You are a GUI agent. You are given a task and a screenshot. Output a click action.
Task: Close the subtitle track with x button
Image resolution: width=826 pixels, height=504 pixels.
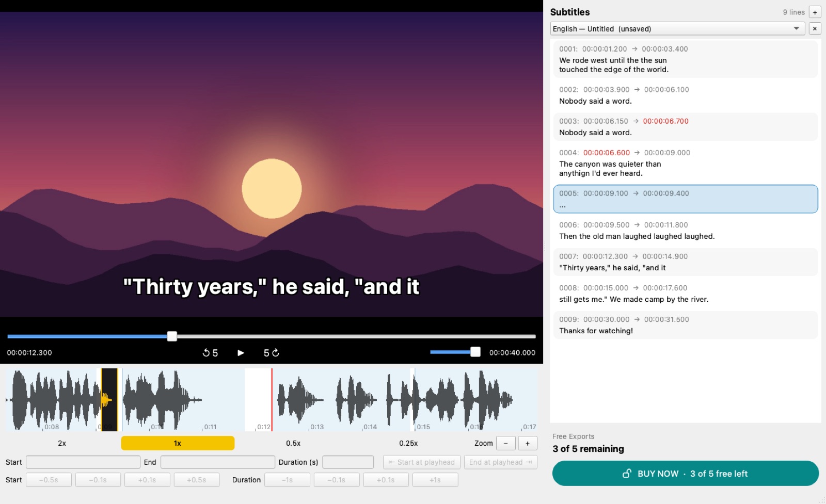815,29
